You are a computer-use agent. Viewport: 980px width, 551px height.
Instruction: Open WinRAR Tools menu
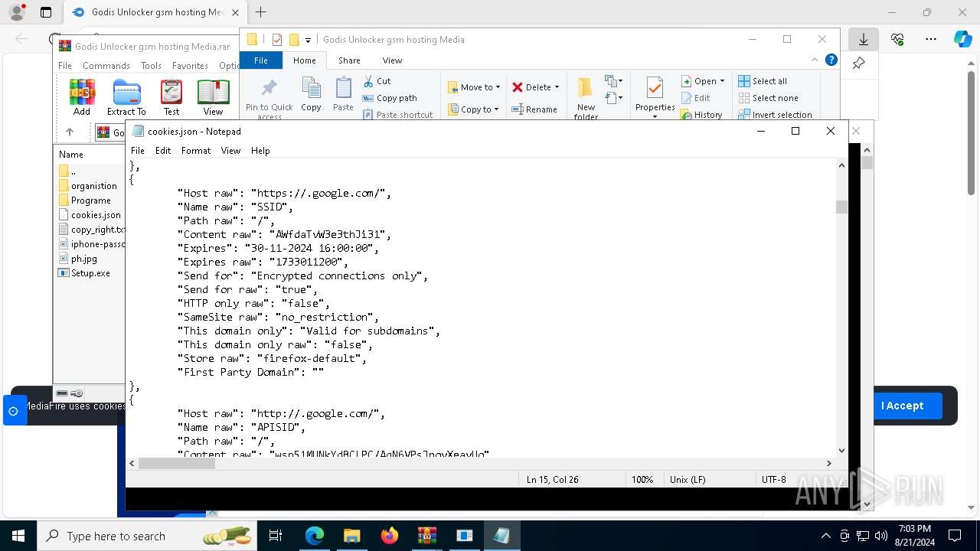[x=151, y=66]
